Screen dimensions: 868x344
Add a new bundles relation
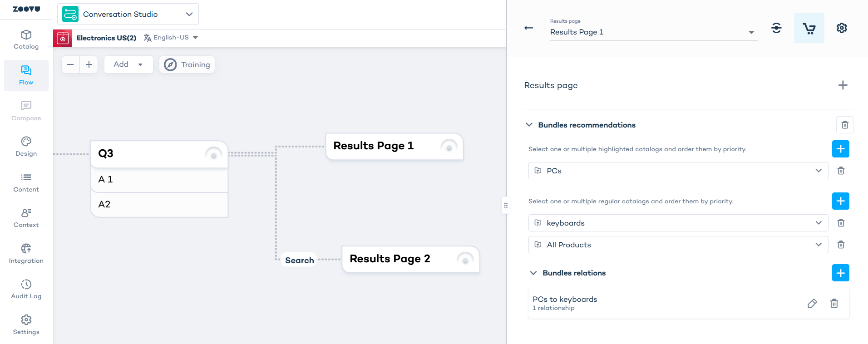click(841, 273)
